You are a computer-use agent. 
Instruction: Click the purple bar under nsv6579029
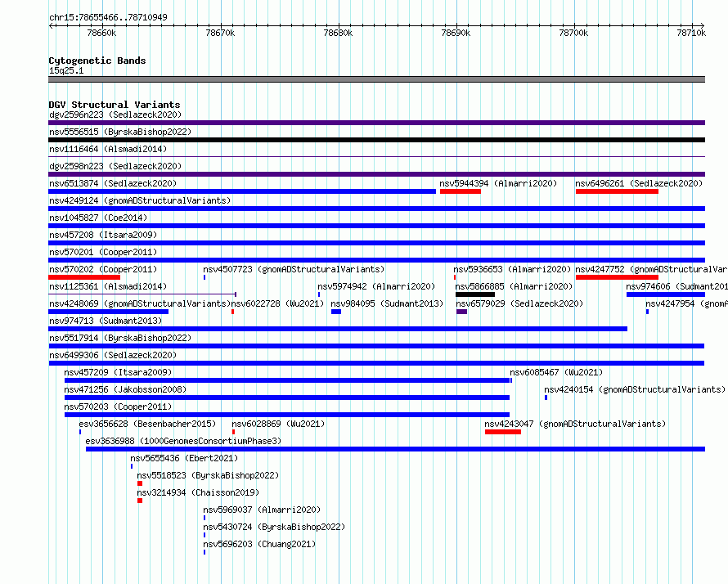click(x=461, y=312)
